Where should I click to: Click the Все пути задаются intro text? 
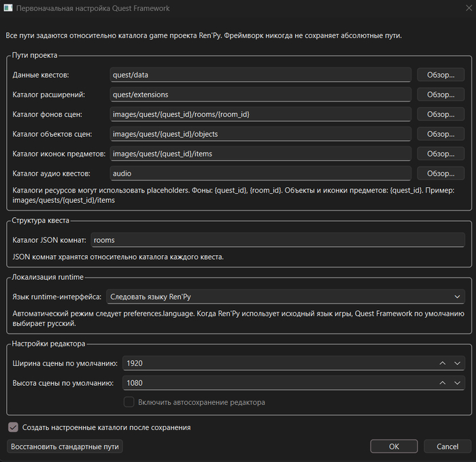[x=204, y=35]
